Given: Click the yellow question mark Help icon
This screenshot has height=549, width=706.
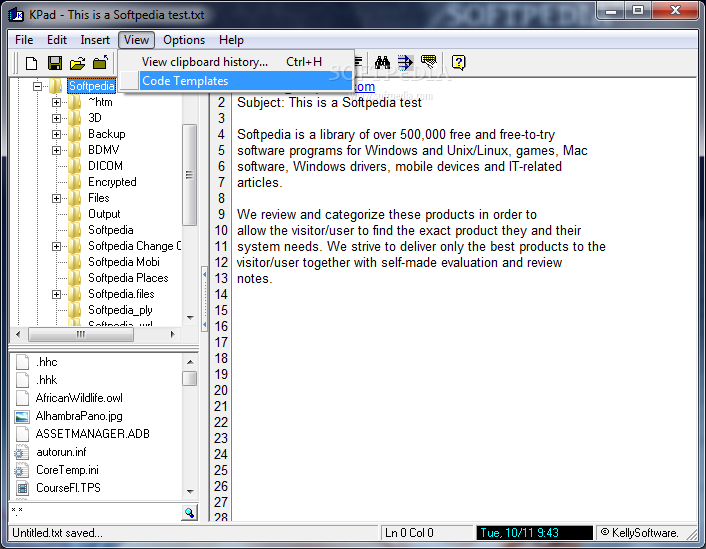Looking at the screenshot, I should click(458, 63).
